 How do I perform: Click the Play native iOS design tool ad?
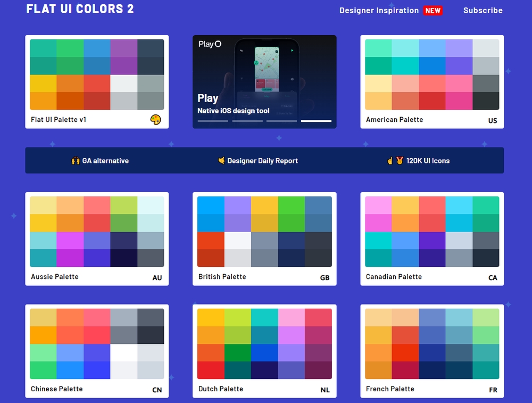tap(264, 81)
